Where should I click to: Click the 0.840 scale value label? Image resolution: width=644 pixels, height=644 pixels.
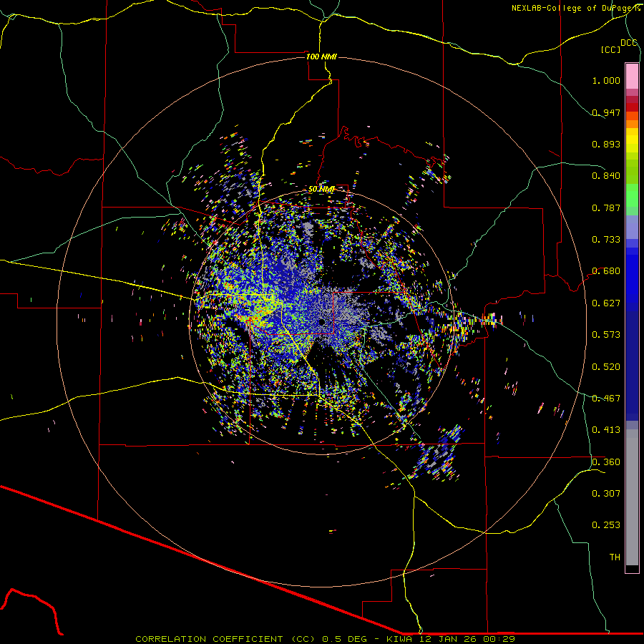pyautogui.click(x=606, y=176)
